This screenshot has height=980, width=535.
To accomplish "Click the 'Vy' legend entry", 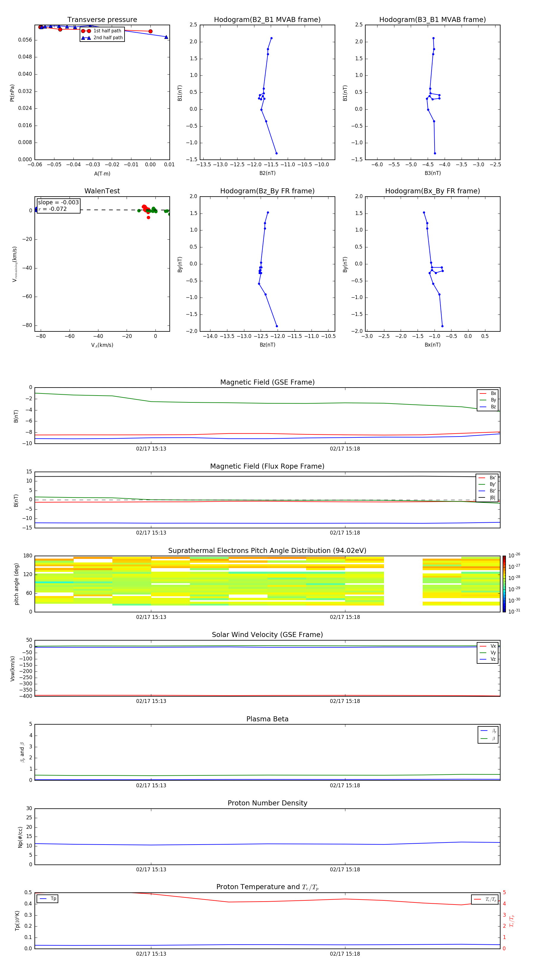I will pos(488,652).
